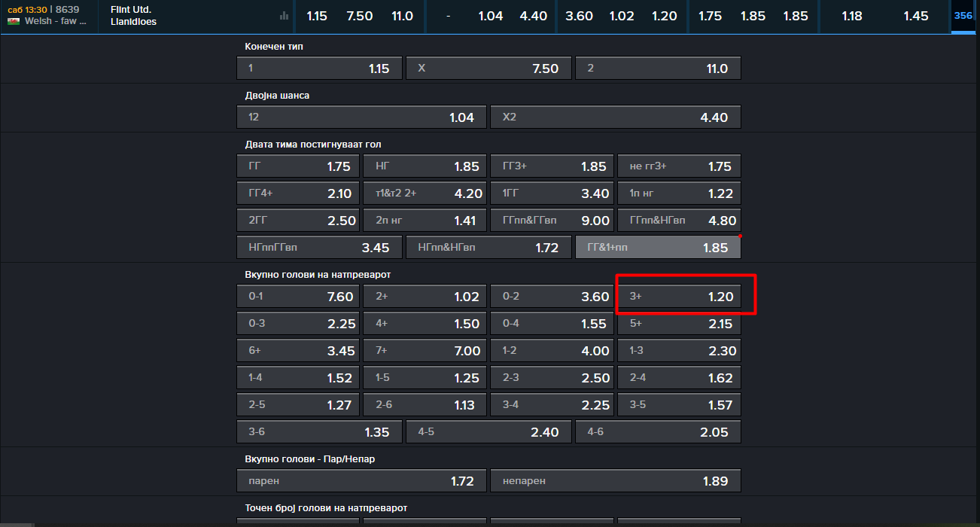The width and height of the screenshot is (980, 527).
Task: Pick draw X at 7.50 under Конечен тип
Action: (488, 69)
